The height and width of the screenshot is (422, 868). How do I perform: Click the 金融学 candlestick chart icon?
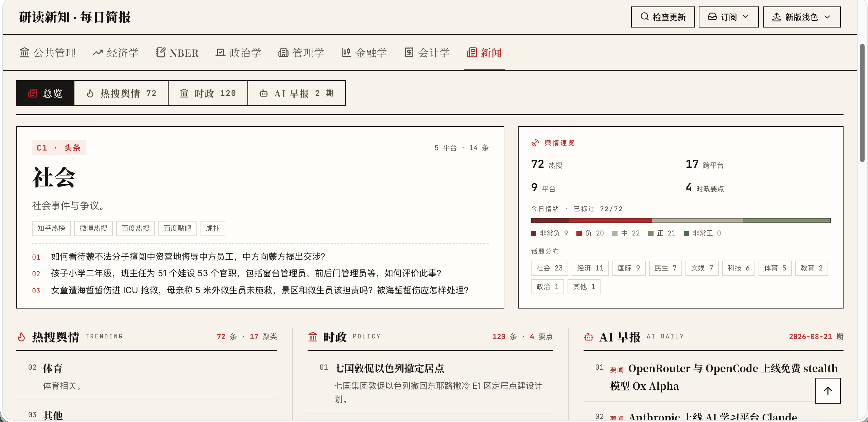(346, 53)
